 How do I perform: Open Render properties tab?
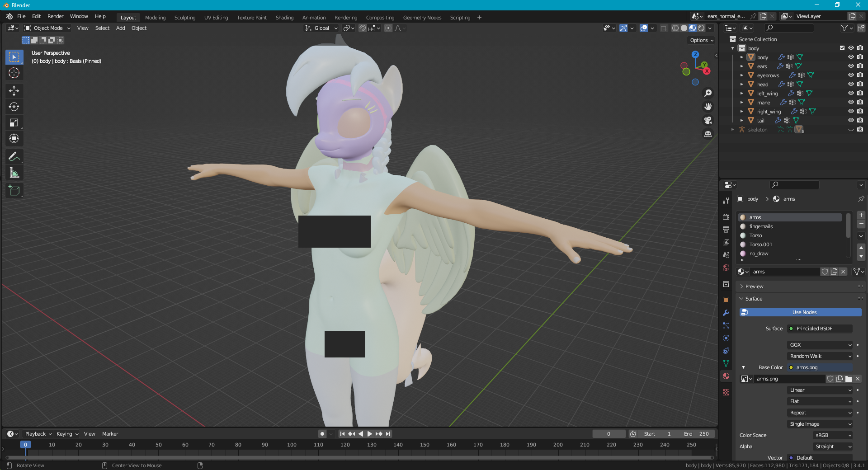coord(726,216)
